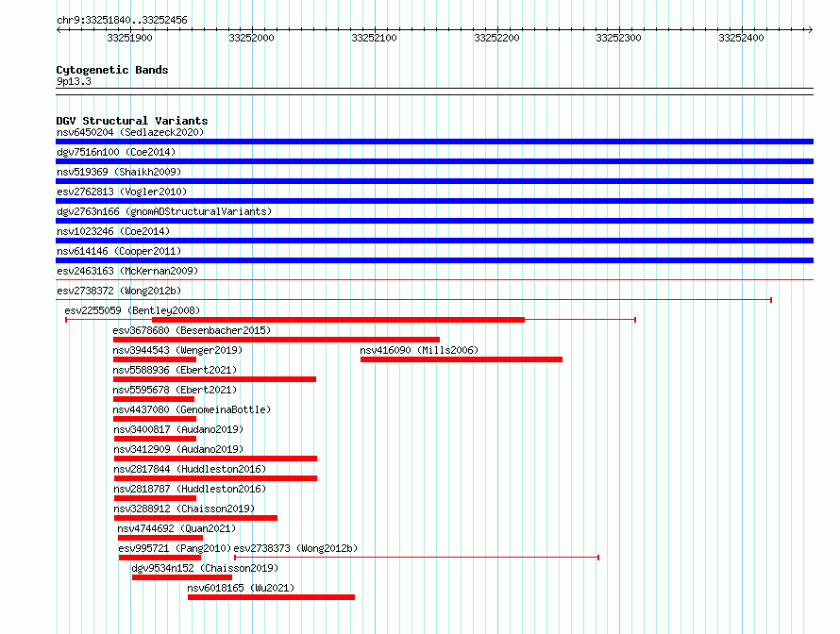Click esv2255059 (Bentley2008) variant label
840x634 pixels.
coord(132,310)
